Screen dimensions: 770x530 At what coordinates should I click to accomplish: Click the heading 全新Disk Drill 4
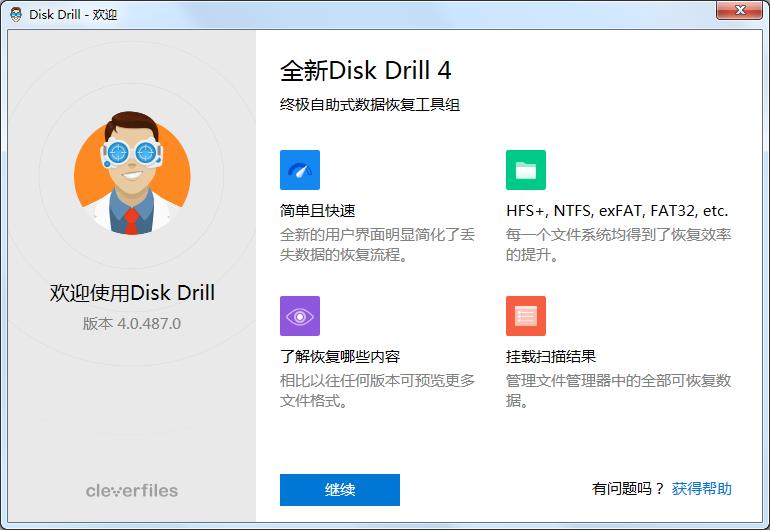[x=365, y=71]
